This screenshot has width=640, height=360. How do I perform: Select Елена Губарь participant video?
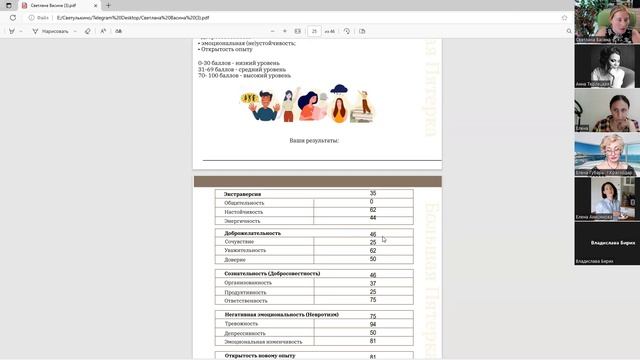pyautogui.click(x=607, y=155)
